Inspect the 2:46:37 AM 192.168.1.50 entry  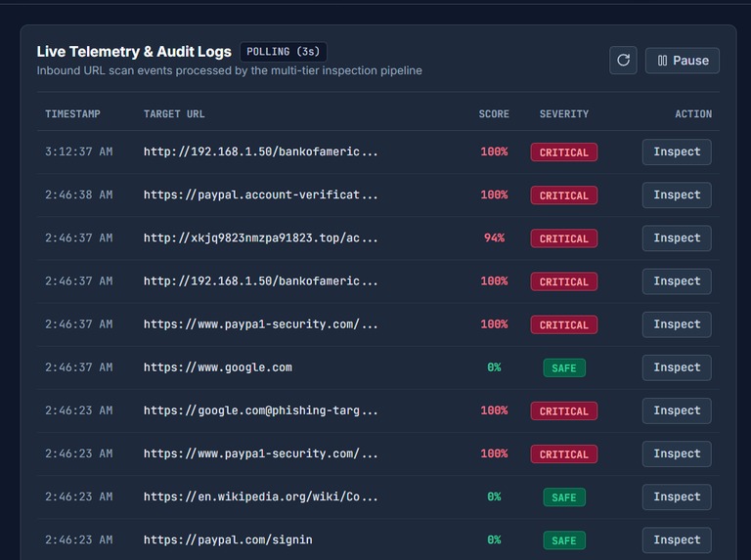tap(677, 280)
